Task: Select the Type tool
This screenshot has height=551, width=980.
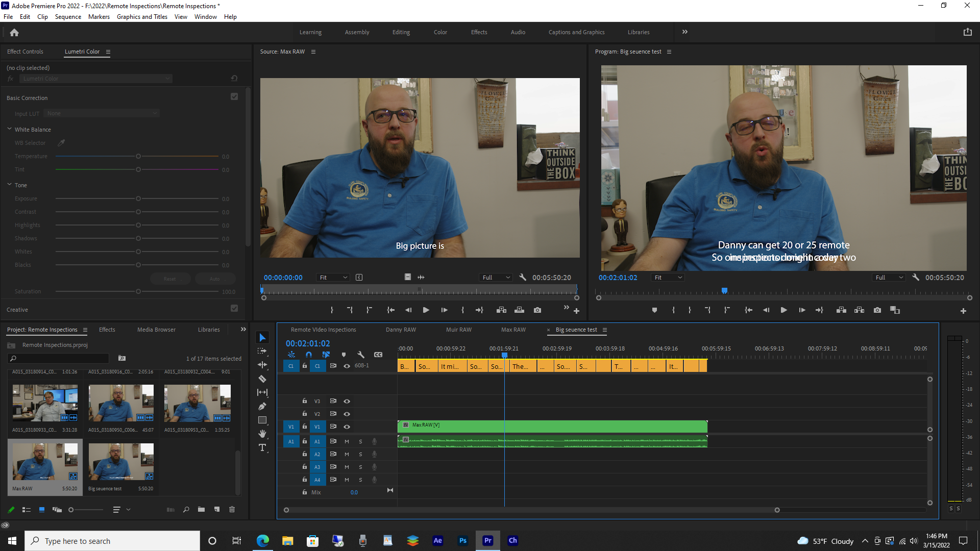Action: point(262,447)
